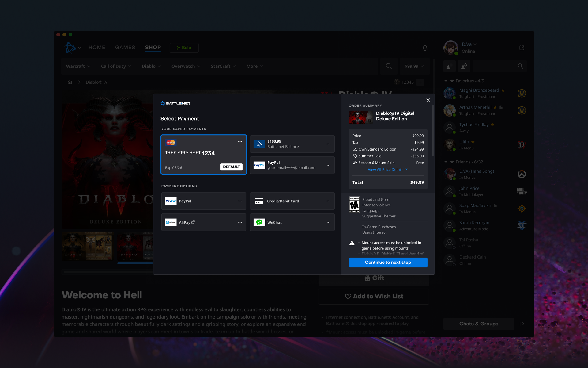This screenshot has width=588, height=368.
Task: Open options for Battle.net Balance
Action: coord(329,144)
